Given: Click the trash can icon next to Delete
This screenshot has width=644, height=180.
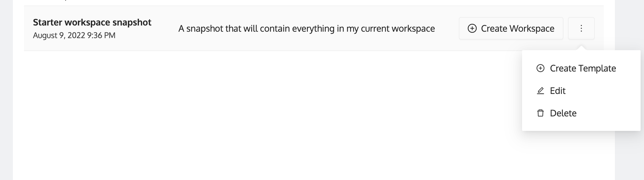Looking at the screenshot, I should (540, 113).
